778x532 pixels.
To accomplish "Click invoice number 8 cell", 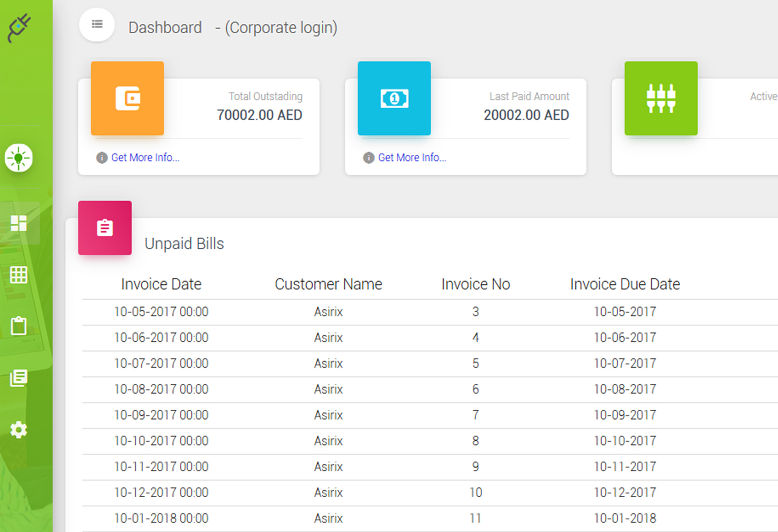I will (x=476, y=441).
